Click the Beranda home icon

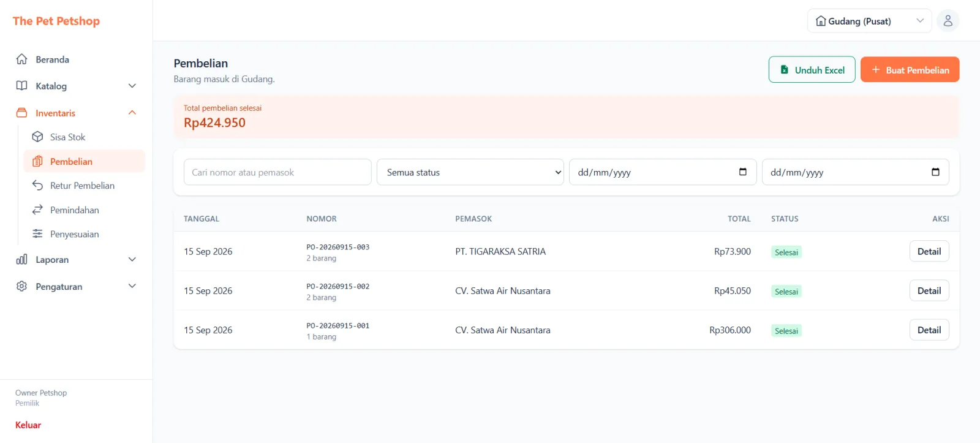click(x=22, y=59)
